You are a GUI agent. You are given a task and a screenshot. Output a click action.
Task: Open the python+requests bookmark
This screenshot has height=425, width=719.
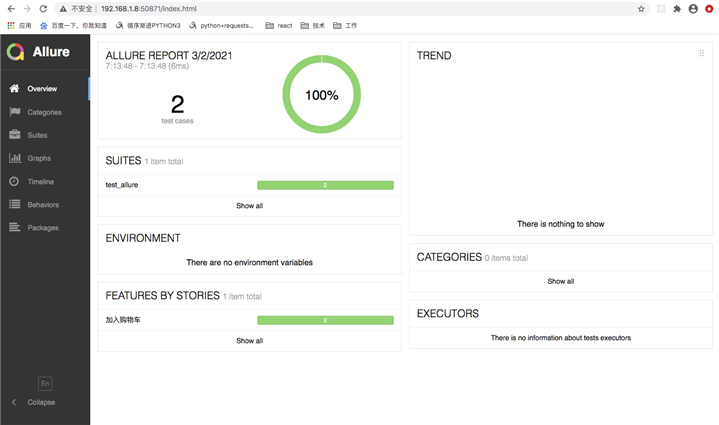[x=221, y=26]
